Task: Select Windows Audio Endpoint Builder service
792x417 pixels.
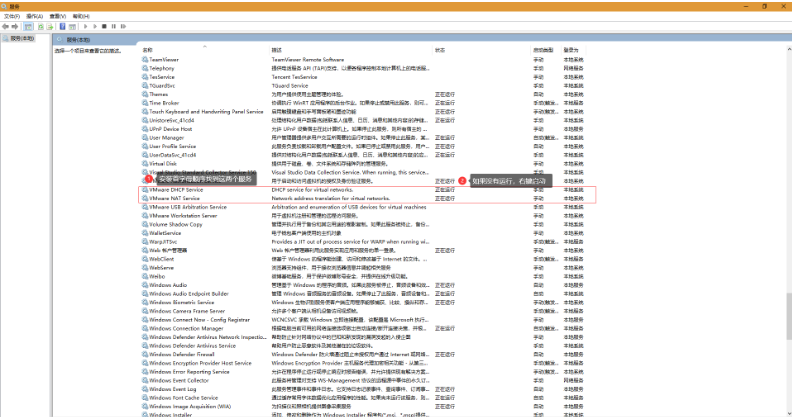Action: (x=188, y=294)
